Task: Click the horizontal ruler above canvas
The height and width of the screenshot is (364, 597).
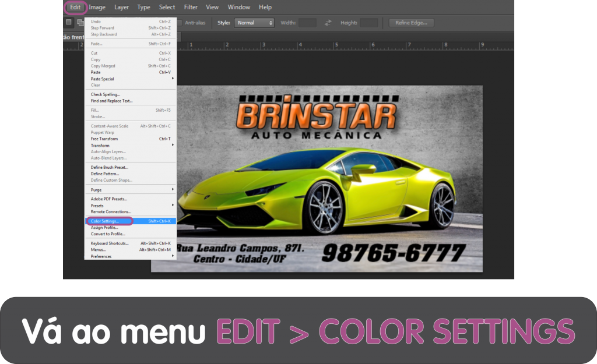Action: pos(345,45)
